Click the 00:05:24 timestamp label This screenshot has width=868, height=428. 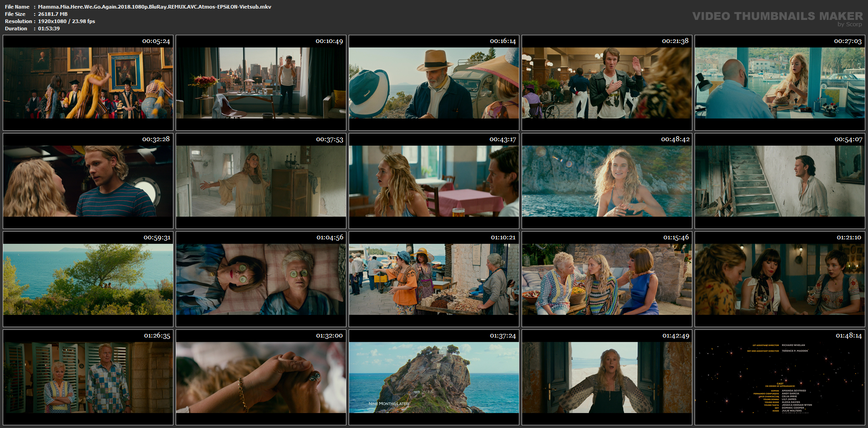pos(156,41)
